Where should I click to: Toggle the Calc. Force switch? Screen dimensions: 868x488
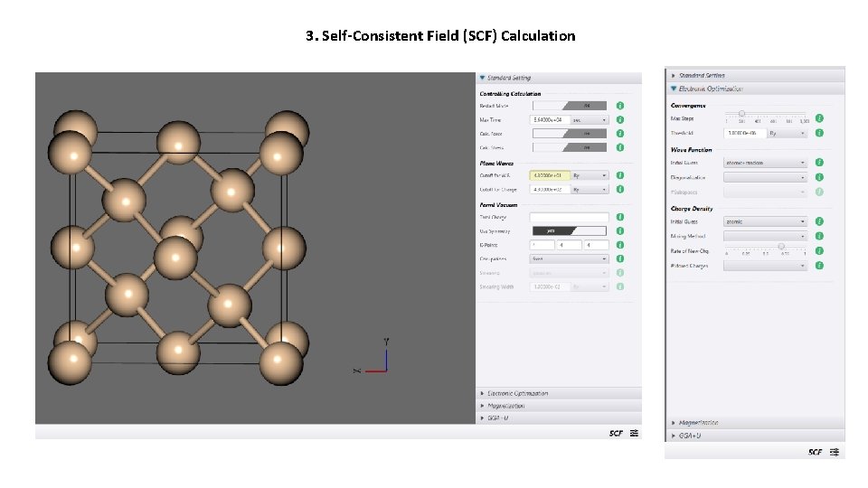point(569,134)
